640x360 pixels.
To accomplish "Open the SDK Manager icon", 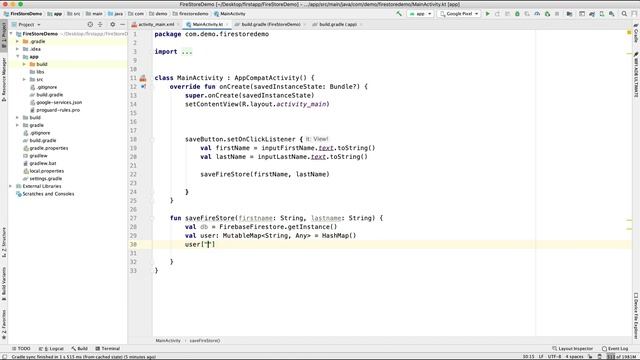I will [x=611, y=13].
